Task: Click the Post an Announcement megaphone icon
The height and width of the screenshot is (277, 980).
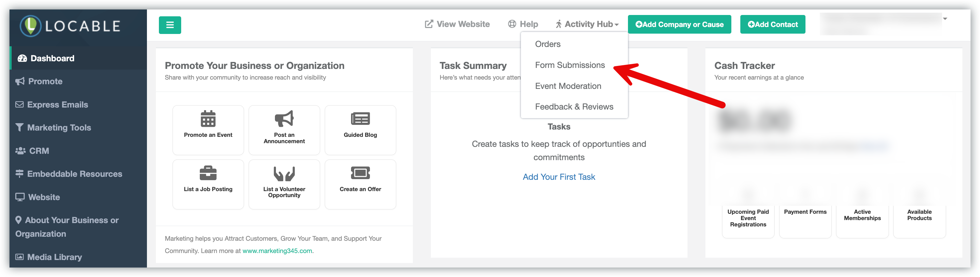Action: (284, 119)
